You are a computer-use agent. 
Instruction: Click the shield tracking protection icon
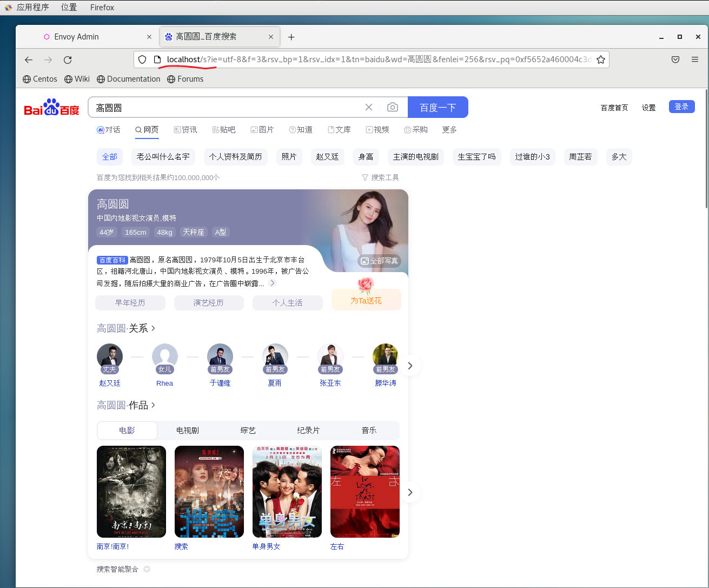pyautogui.click(x=142, y=60)
